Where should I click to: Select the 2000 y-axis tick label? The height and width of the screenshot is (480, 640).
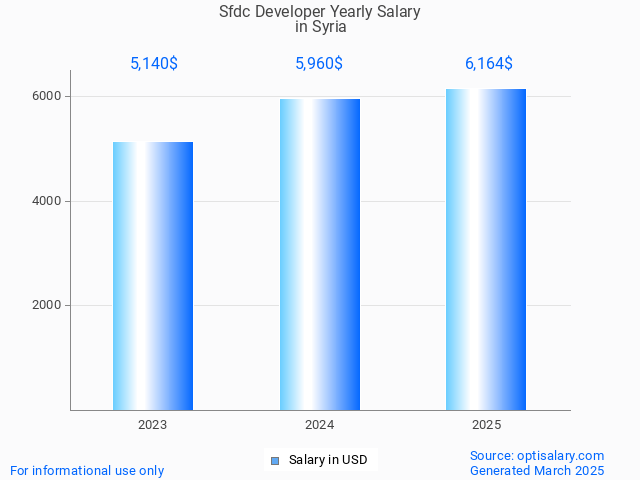coord(46,305)
